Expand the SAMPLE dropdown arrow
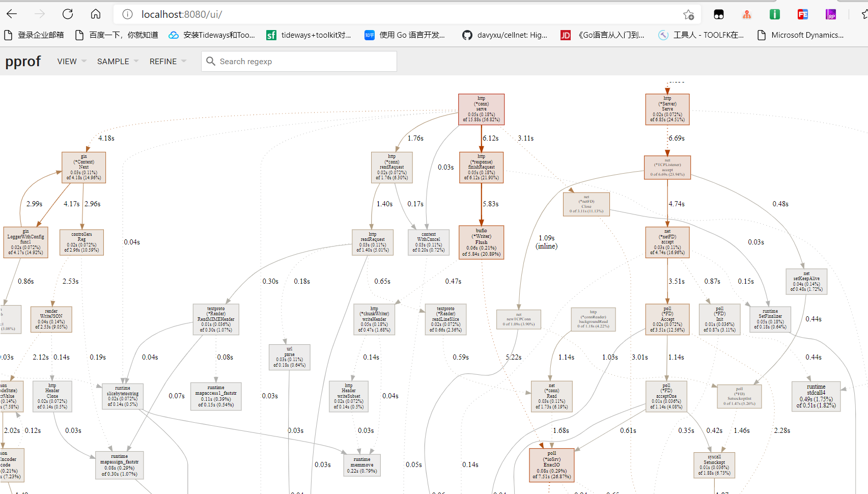 [136, 62]
